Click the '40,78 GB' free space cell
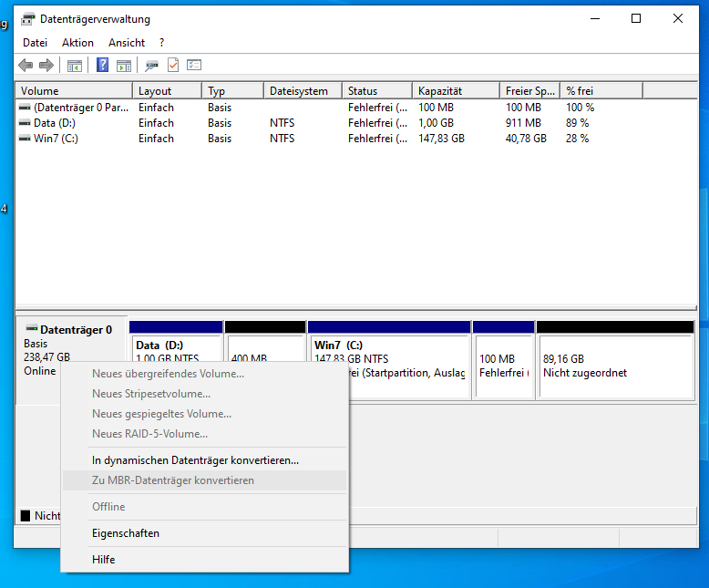Image resolution: width=709 pixels, height=588 pixels. tap(526, 139)
